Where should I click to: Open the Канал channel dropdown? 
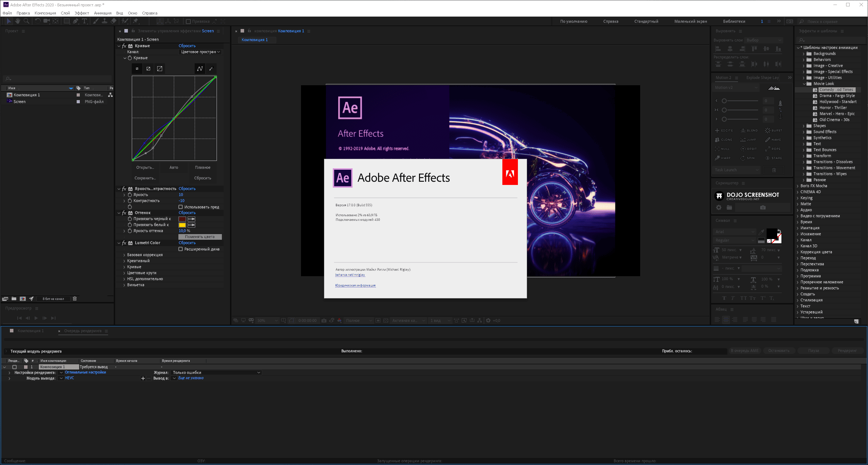200,52
